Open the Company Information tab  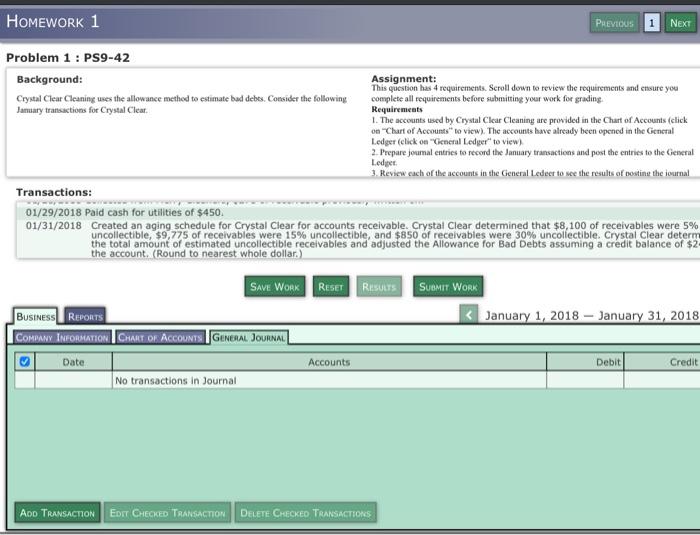coord(62,337)
